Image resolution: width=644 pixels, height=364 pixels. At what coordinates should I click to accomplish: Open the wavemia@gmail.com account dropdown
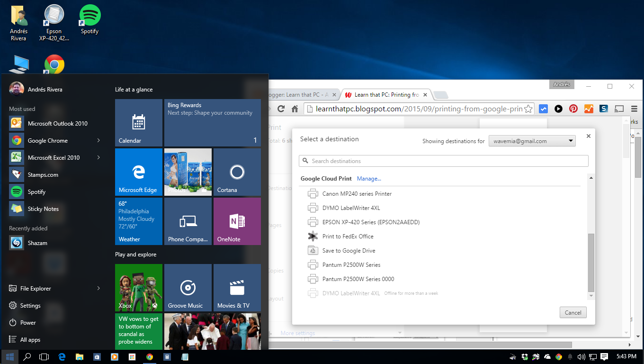click(532, 141)
